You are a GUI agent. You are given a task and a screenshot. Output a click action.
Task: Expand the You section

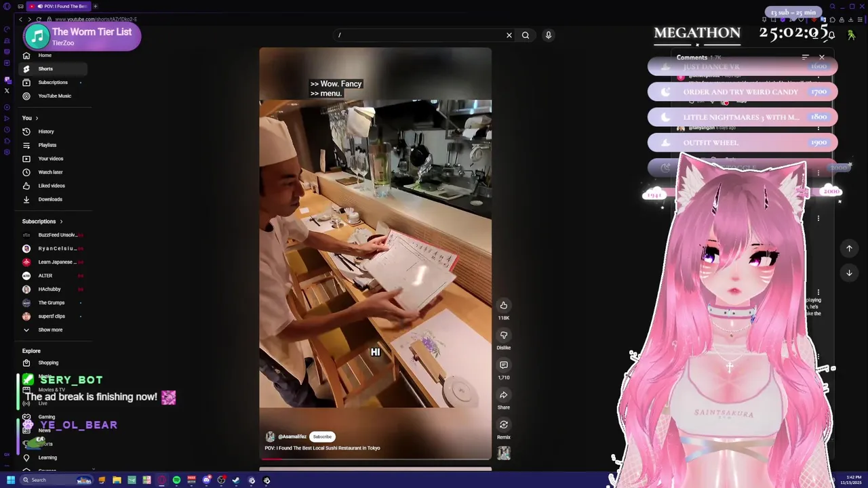point(30,118)
